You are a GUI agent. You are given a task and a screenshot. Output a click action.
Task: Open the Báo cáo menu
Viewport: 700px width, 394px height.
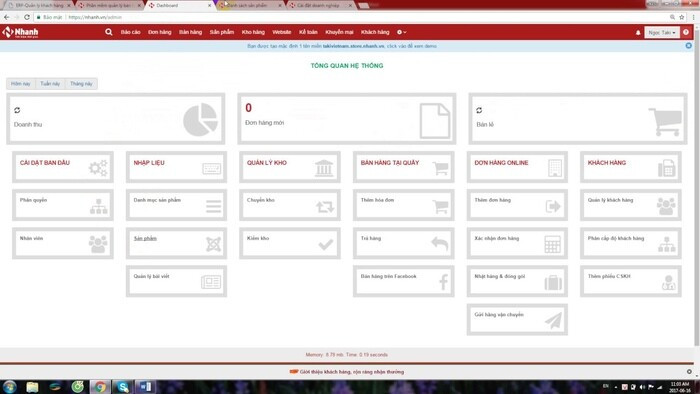pos(130,32)
